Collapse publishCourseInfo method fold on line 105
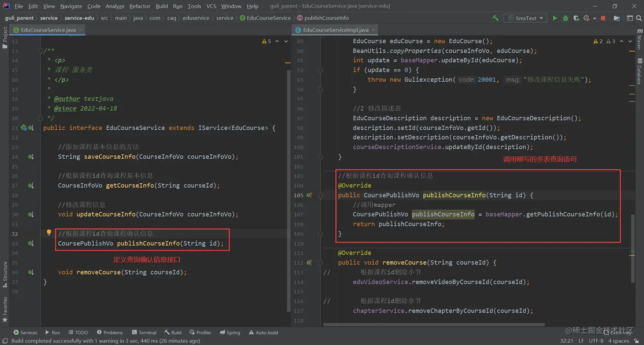The height and width of the screenshot is (345, 644). tap(321, 195)
